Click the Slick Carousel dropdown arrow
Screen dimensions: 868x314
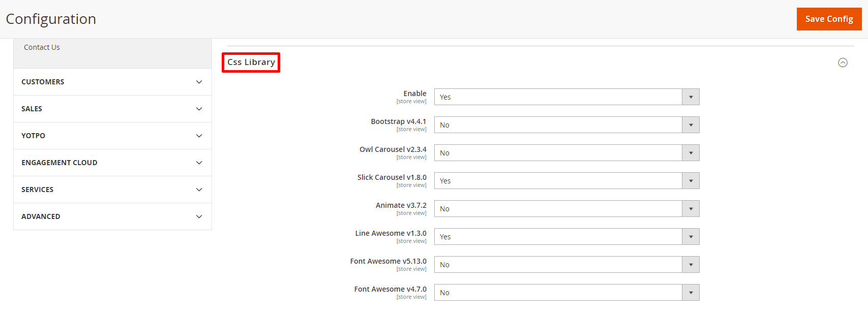click(691, 181)
